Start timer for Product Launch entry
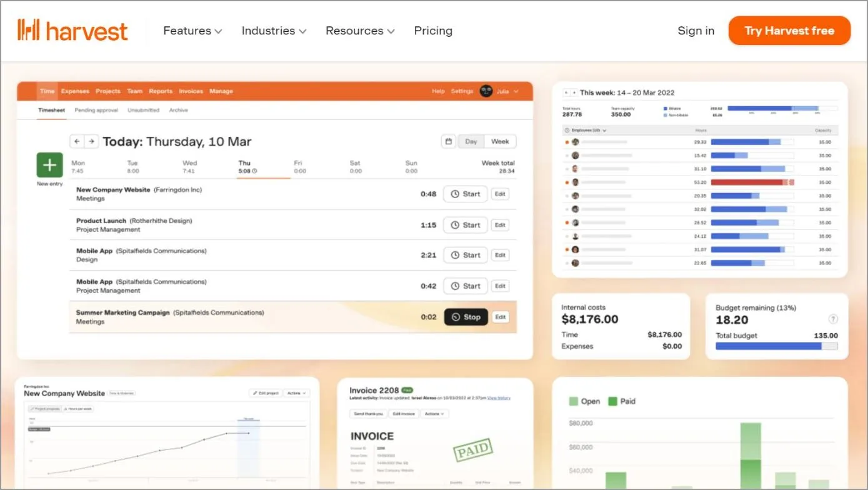The image size is (868, 490). tap(466, 225)
